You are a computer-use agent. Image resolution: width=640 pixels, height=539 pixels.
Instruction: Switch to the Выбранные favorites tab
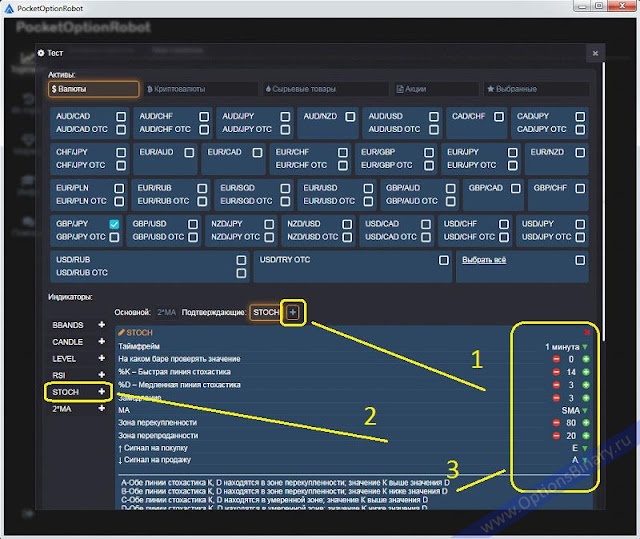coord(536,89)
